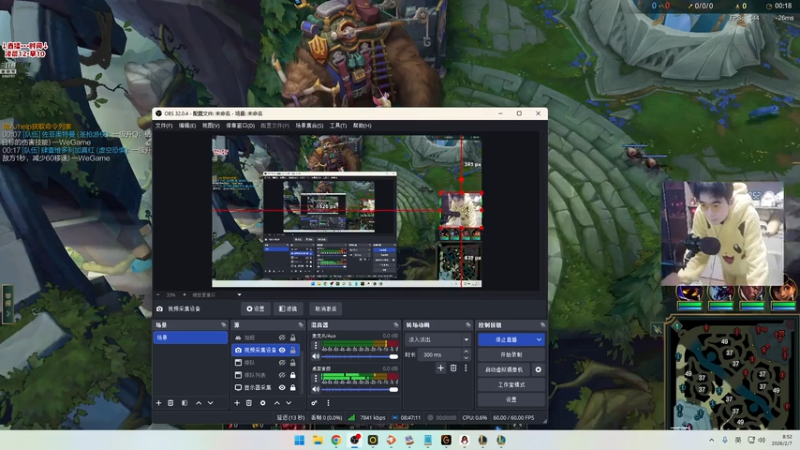
Task: Expand the stop streaming button arrow
Action: click(x=539, y=340)
